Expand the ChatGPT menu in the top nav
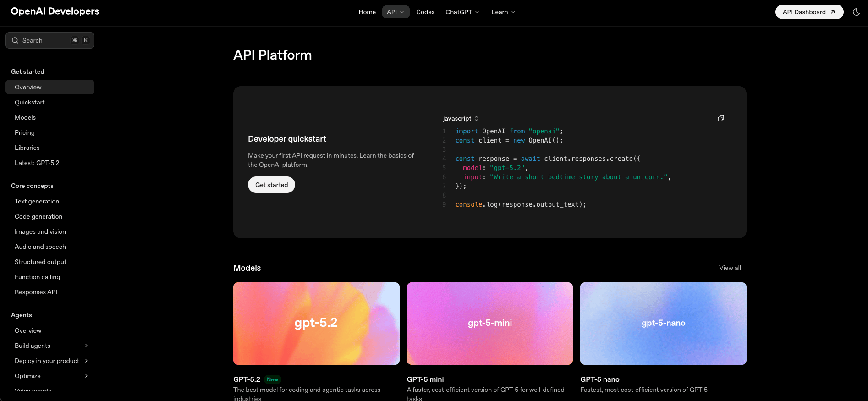The image size is (868, 401). point(462,12)
